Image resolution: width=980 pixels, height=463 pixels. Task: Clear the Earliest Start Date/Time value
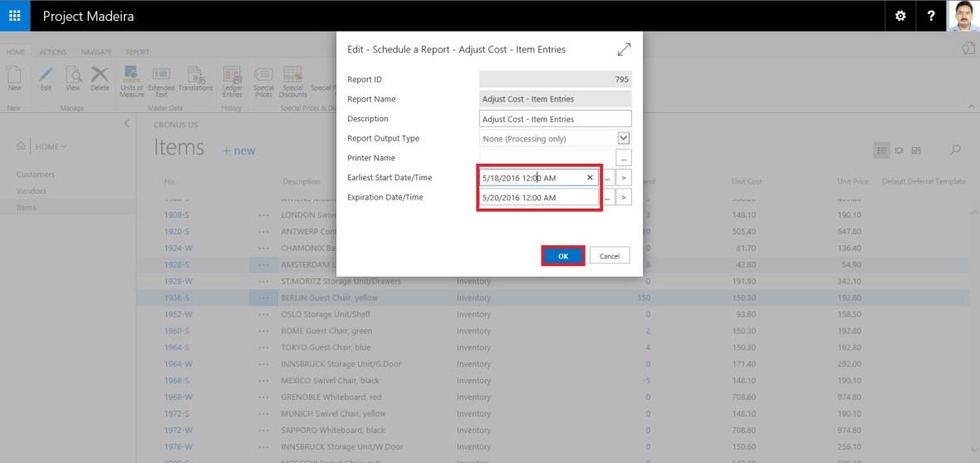[x=590, y=177]
